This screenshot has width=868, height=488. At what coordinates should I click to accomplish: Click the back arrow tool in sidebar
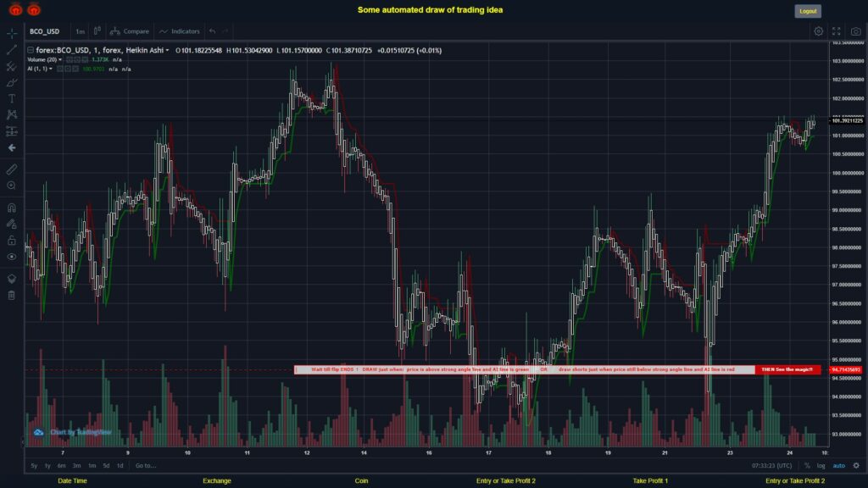click(x=12, y=147)
